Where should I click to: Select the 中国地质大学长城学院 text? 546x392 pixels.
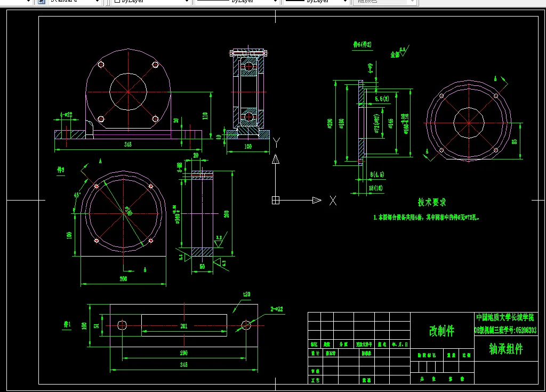[x=505, y=317]
